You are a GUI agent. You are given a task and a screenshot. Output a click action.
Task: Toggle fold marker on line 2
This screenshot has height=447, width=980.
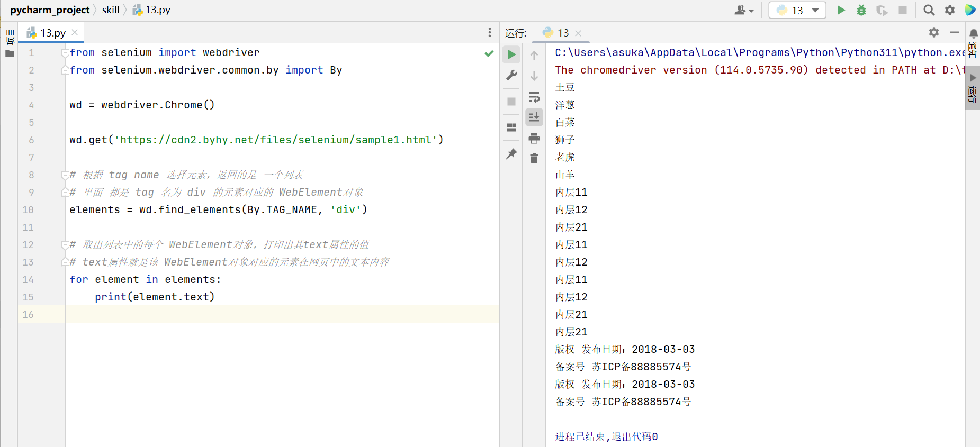65,70
